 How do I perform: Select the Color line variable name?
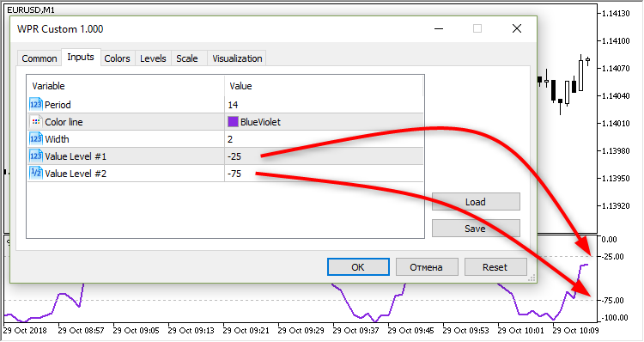point(64,122)
